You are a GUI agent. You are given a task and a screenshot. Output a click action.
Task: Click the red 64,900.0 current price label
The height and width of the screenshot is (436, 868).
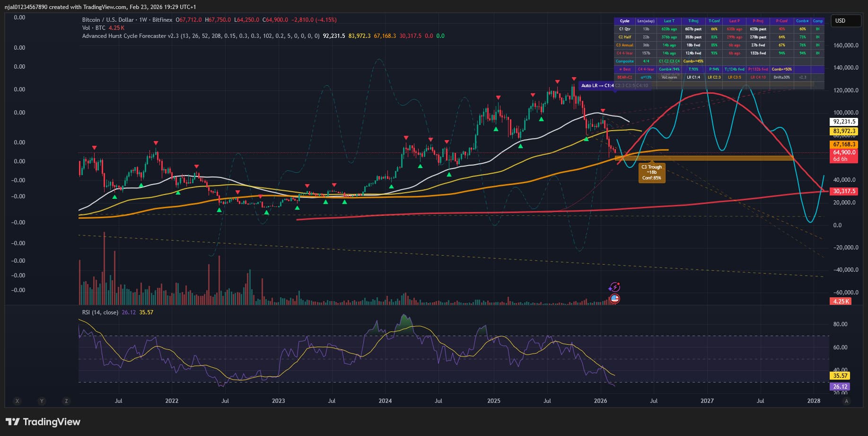[x=844, y=152]
